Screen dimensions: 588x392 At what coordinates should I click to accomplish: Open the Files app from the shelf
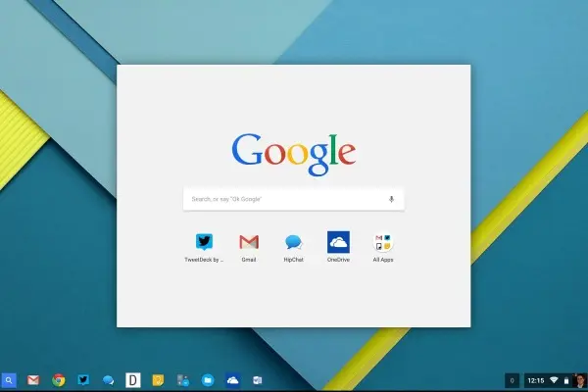[208, 380]
